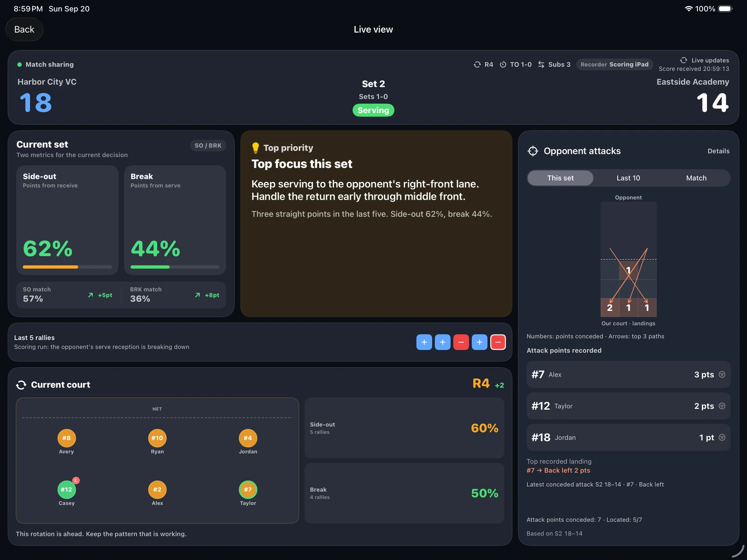The height and width of the screenshot is (560, 747).
Task: Select the This set segment
Action: pos(560,178)
